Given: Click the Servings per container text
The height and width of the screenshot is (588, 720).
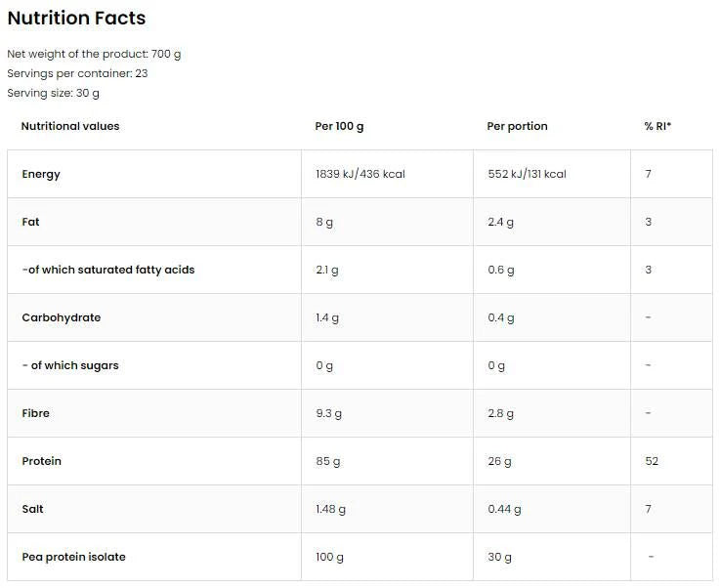Looking at the screenshot, I should pos(77,73).
